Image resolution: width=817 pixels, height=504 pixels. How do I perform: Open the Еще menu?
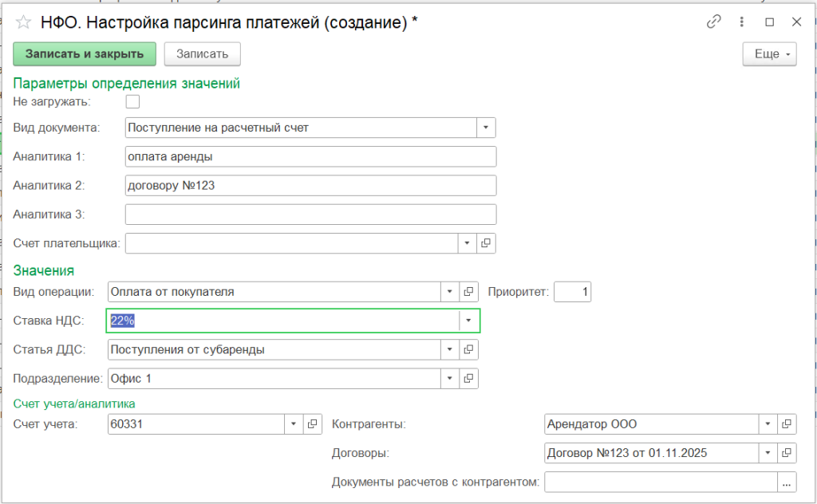tap(769, 54)
